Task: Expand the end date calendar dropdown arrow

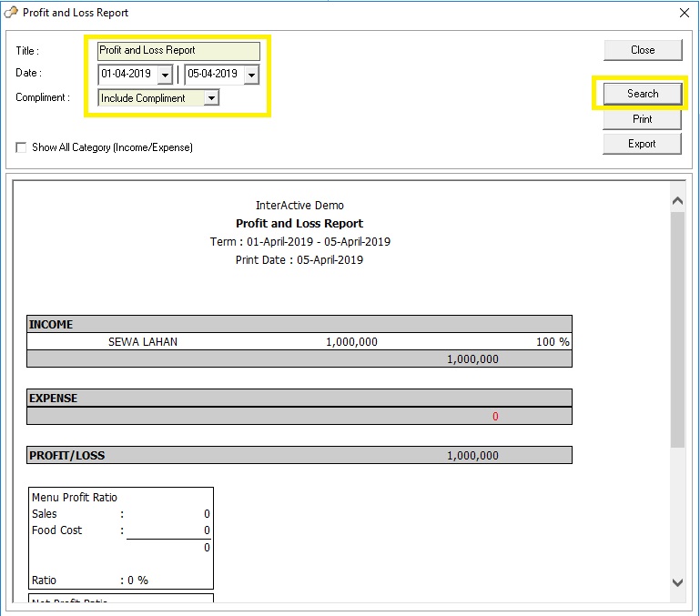Action: click(x=251, y=76)
